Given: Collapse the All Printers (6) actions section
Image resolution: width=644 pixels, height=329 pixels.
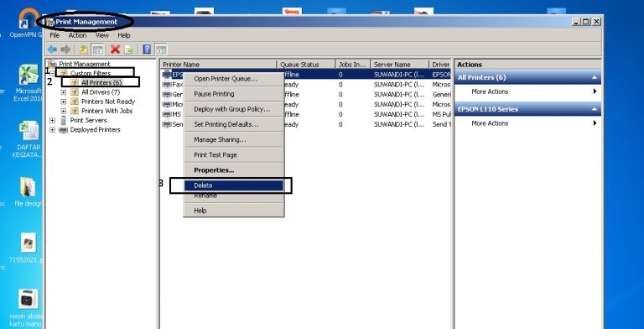Looking at the screenshot, I should tap(594, 77).
